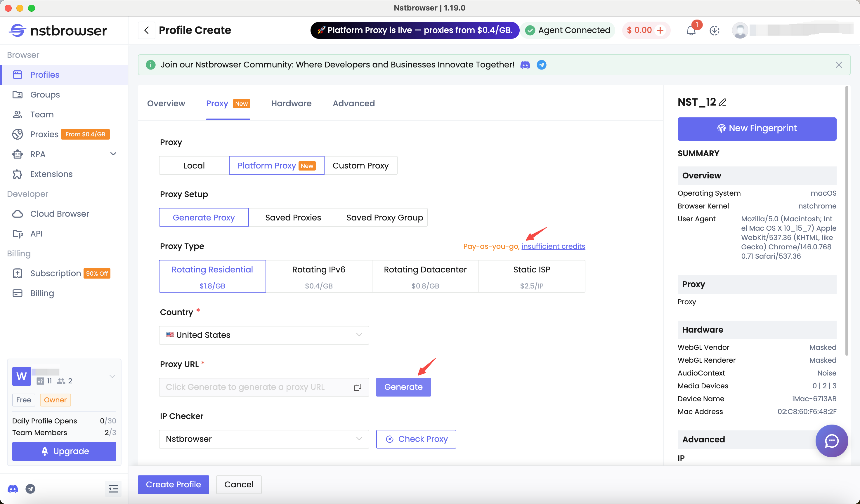Click the Discord icon in community banner

(525, 65)
